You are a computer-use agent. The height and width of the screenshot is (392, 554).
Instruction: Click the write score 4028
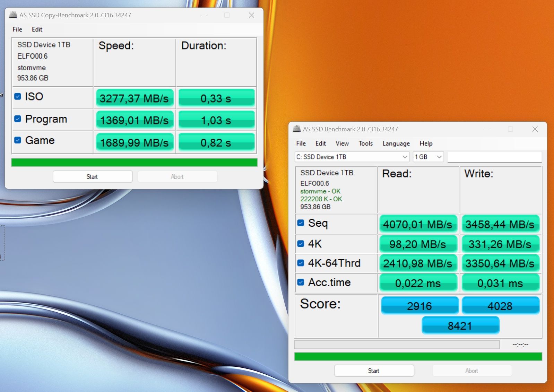click(500, 306)
